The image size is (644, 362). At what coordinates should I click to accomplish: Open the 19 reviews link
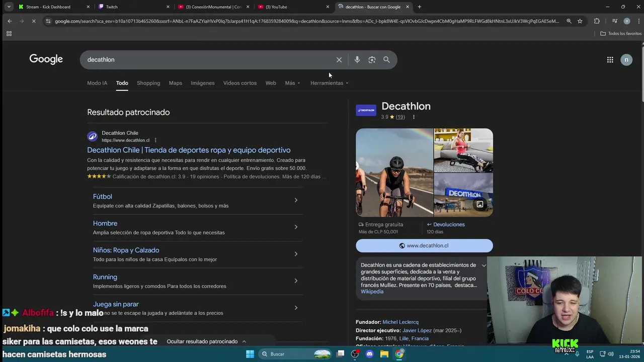(400, 117)
